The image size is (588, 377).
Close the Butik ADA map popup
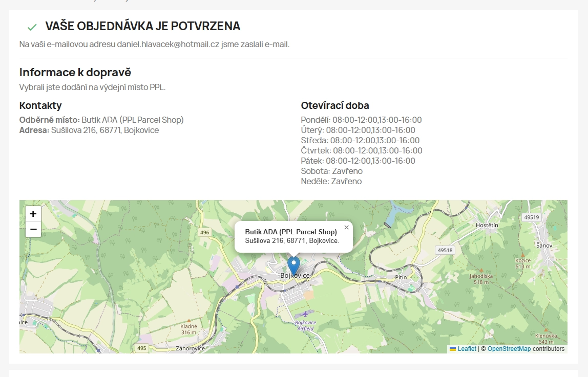pyautogui.click(x=346, y=228)
